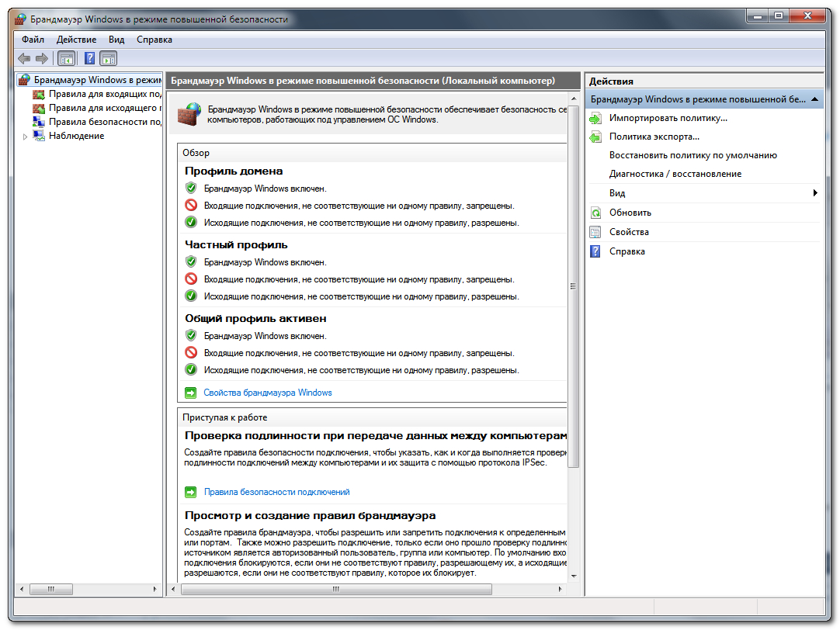Click the Свойства properties icon
This screenshot has width=840, height=630.
click(x=595, y=232)
